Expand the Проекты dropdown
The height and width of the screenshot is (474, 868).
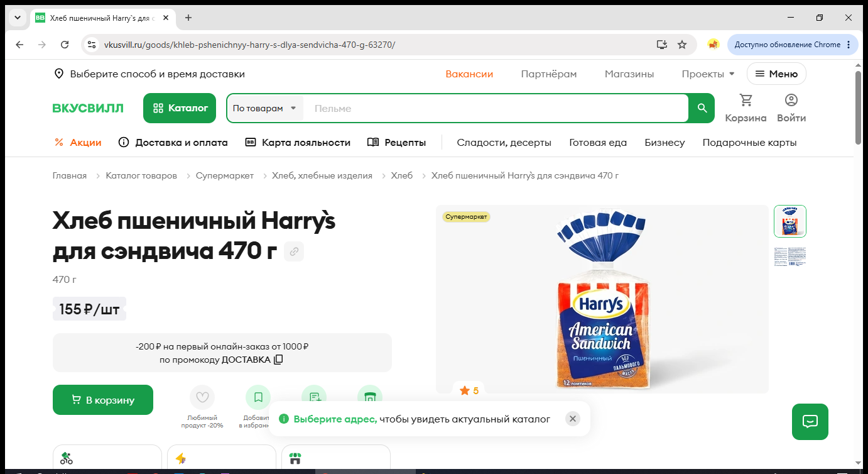point(708,74)
